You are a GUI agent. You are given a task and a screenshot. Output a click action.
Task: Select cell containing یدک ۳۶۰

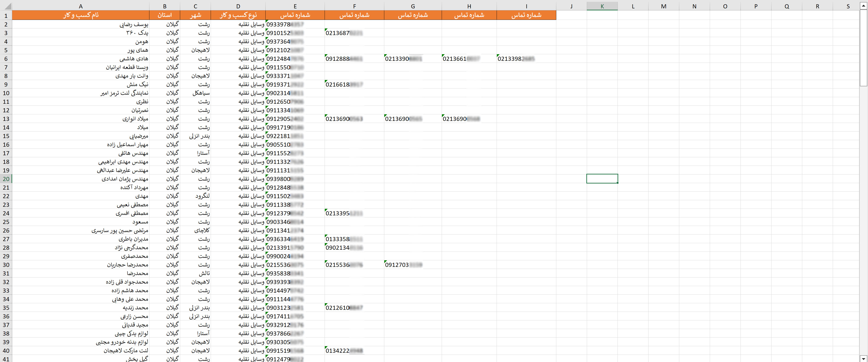80,33
